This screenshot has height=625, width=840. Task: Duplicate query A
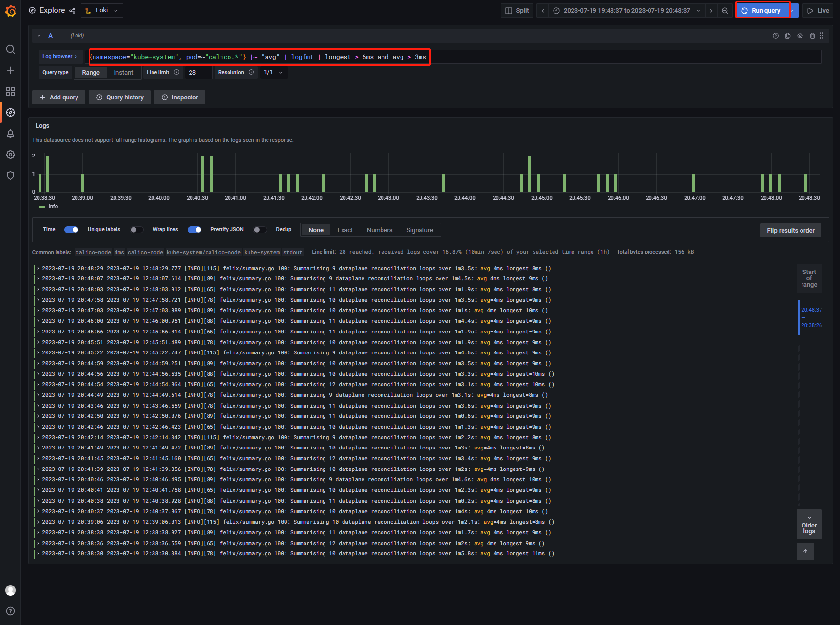pyautogui.click(x=788, y=36)
